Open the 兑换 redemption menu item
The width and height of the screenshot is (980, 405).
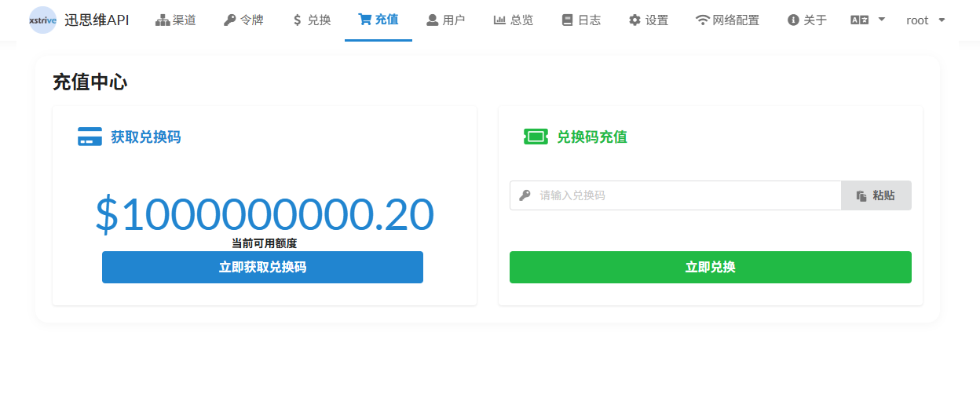311,20
